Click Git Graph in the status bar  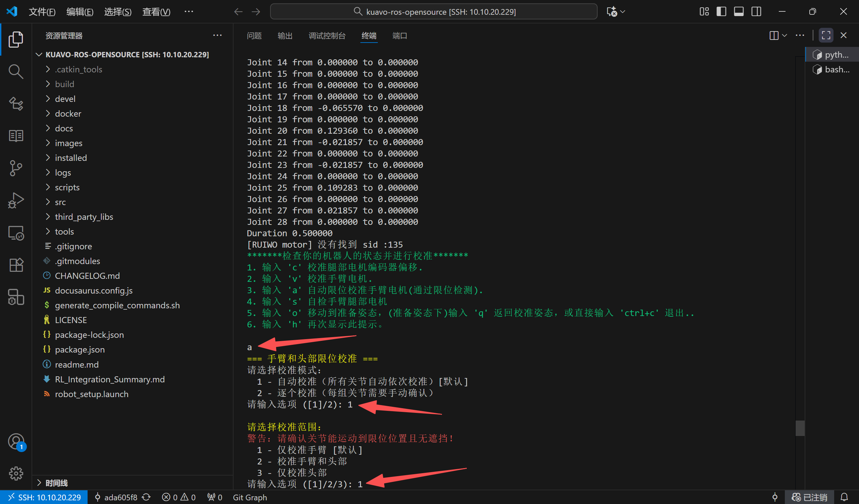click(250, 497)
